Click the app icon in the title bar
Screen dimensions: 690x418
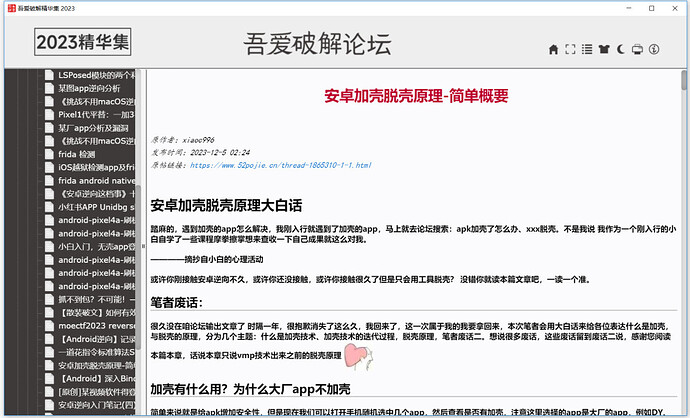(x=9, y=7)
